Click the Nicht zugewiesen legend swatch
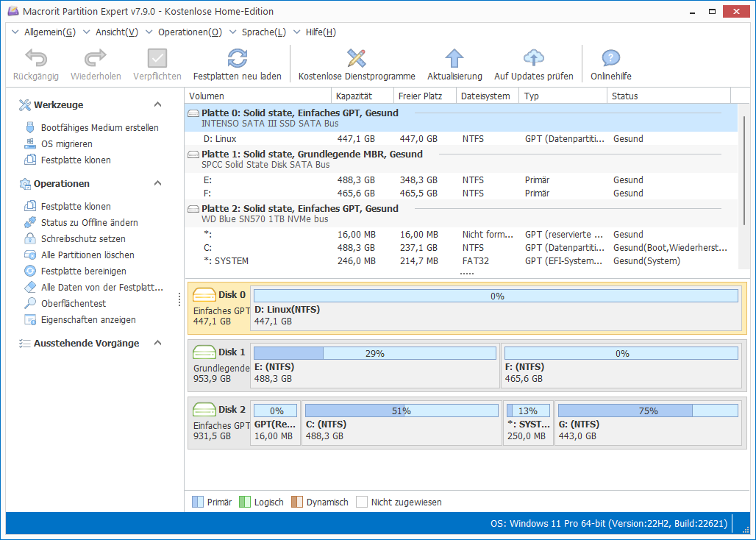 [362, 502]
